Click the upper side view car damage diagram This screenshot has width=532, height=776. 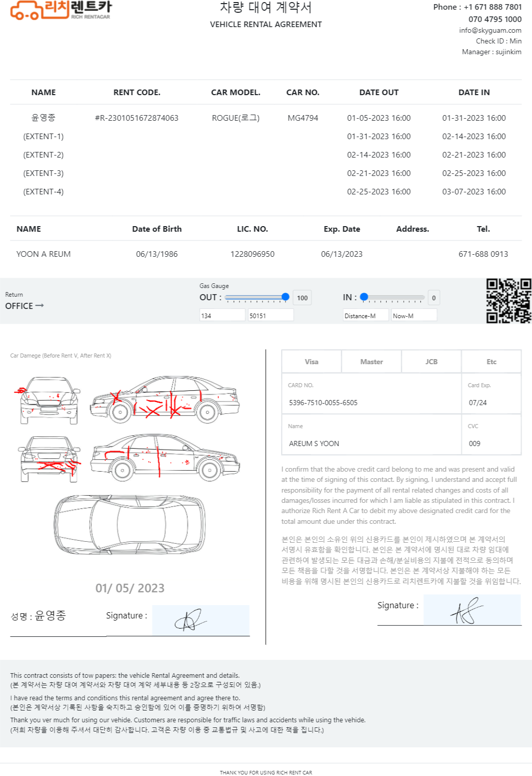[x=164, y=399]
